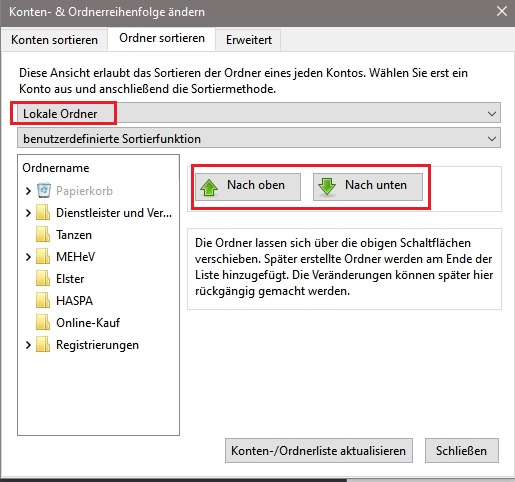Click the Nach unten button
Screen dimensions: 515x482
(x=368, y=186)
